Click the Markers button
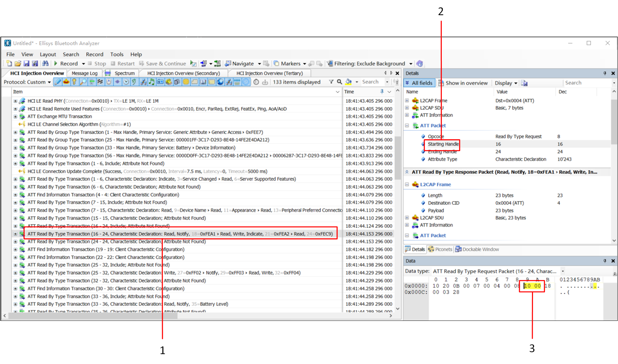The image size is (618, 364). (x=290, y=64)
